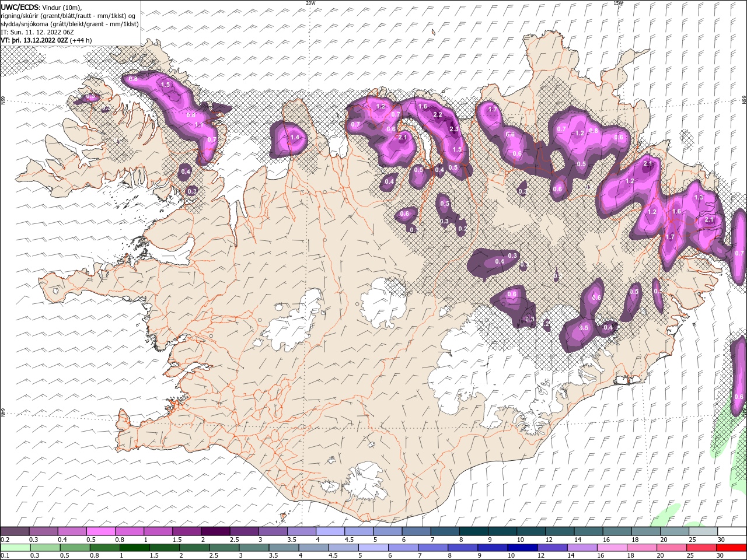Select rain legend swatch between 1 and 1.5
Image resolution: width=747 pixels, height=560 pixels.
point(135,548)
